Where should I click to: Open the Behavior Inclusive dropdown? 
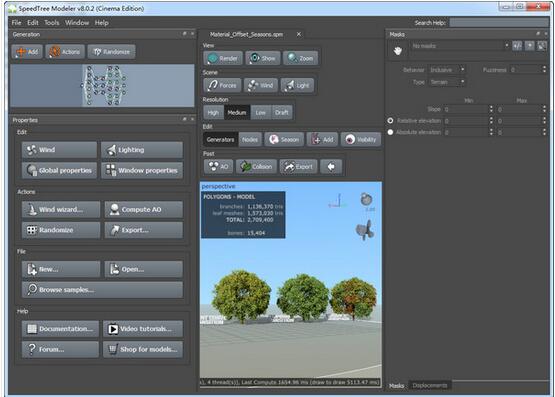click(x=447, y=70)
